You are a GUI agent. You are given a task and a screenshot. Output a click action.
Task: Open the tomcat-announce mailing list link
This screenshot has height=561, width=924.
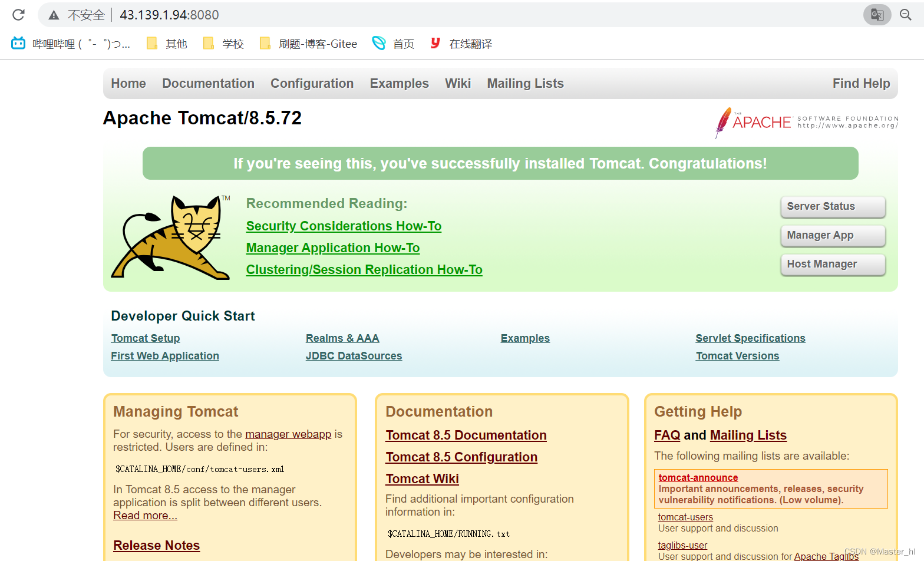pos(698,478)
